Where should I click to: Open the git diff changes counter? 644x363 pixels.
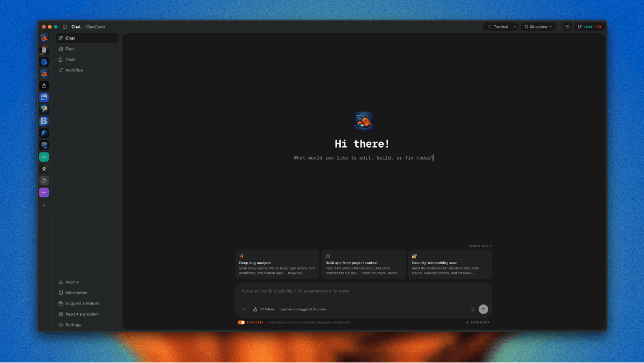click(x=589, y=26)
